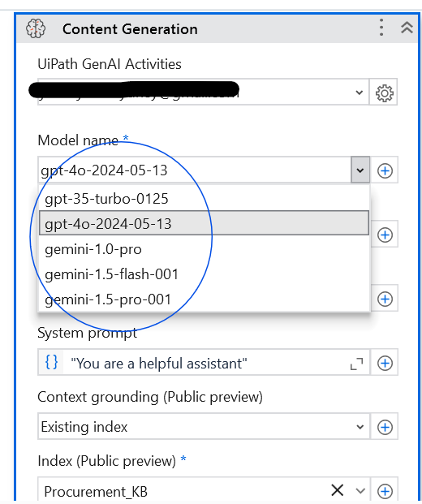422x504 pixels.
Task: Open expression editor braces for System prompt
Action: tap(51, 363)
